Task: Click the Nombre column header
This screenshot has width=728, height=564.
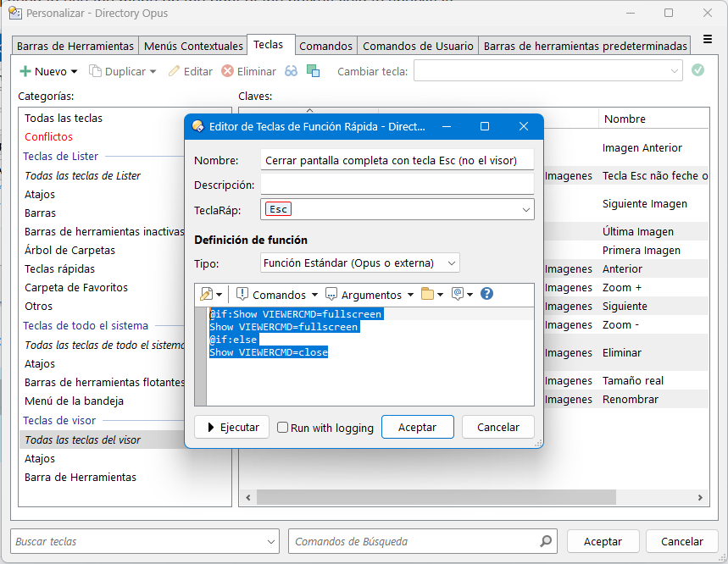Action: point(653,119)
